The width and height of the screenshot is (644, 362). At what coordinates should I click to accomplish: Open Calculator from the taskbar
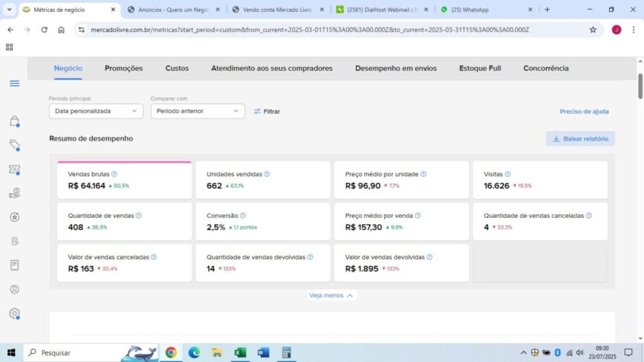coord(286,353)
